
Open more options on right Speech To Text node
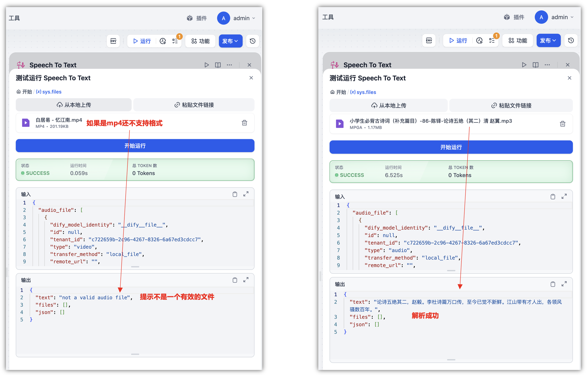pos(547,65)
